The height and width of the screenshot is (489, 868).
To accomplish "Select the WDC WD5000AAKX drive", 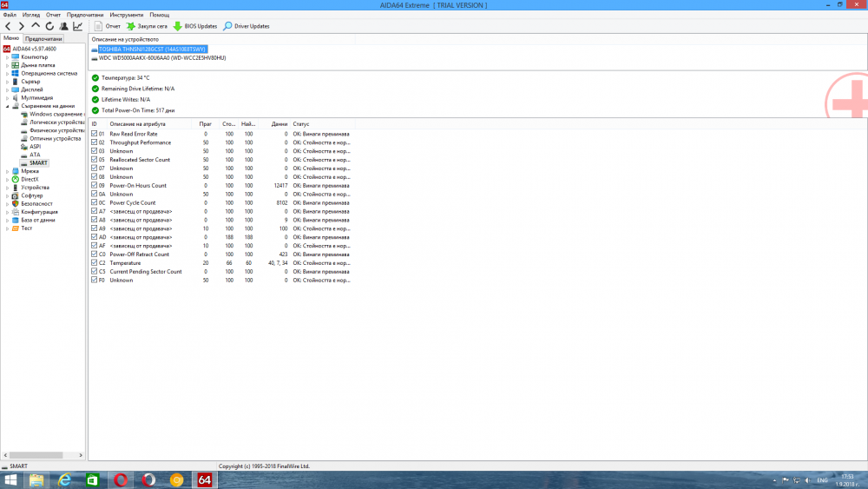I will [161, 57].
